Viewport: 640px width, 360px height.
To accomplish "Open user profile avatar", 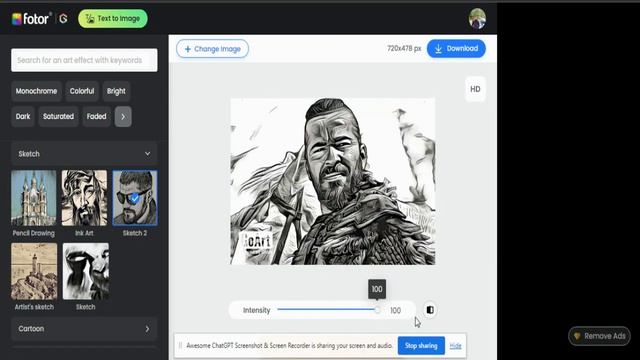I will (x=477, y=19).
